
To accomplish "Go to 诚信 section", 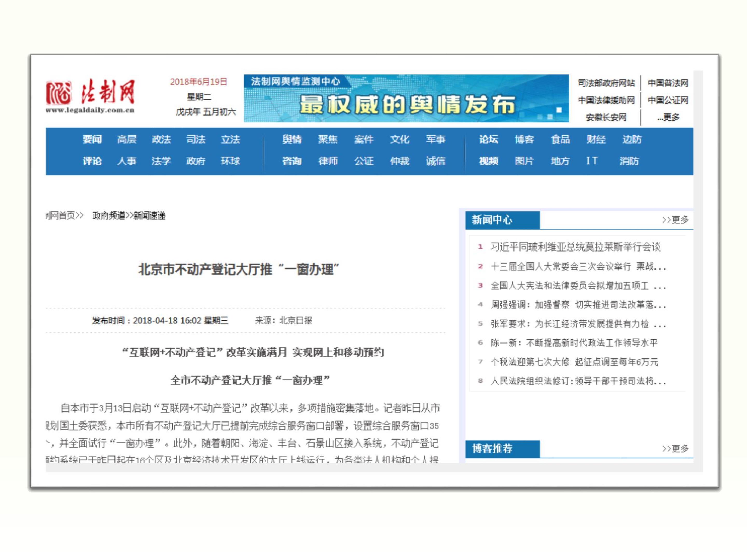I will point(436,161).
